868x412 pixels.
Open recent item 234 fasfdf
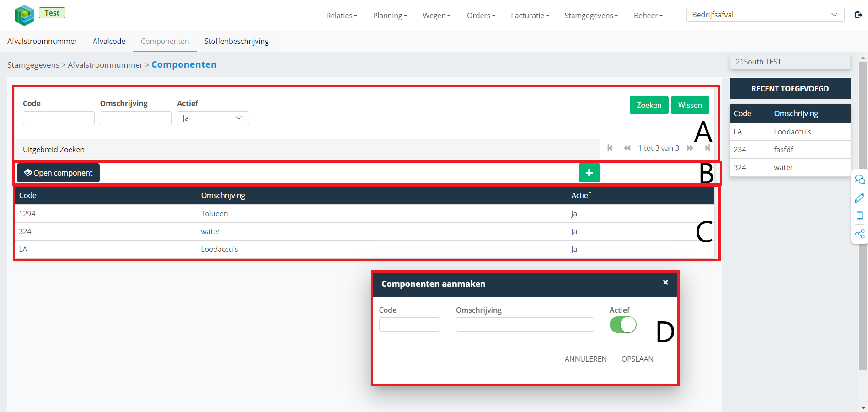790,150
